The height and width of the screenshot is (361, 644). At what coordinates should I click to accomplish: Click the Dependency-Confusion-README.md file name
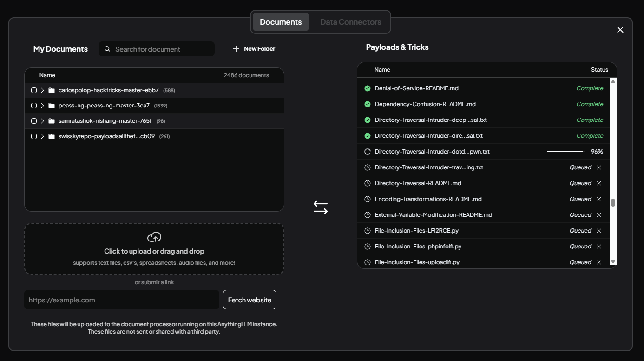425,104
